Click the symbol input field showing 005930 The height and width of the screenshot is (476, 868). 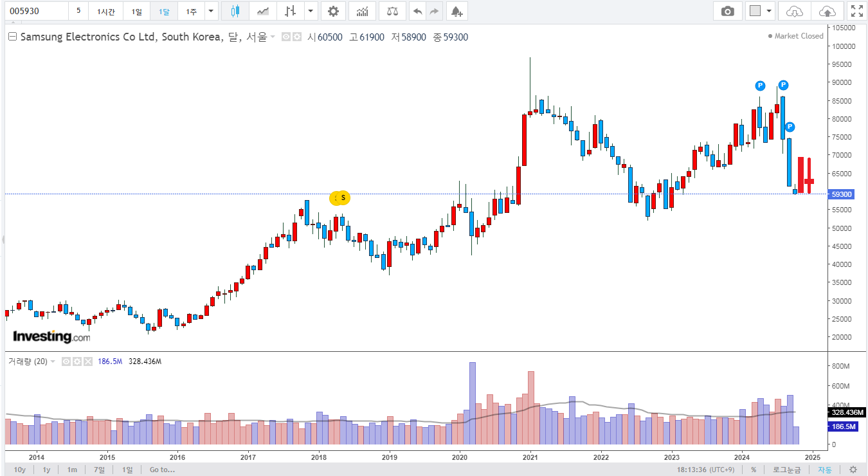click(x=35, y=11)
